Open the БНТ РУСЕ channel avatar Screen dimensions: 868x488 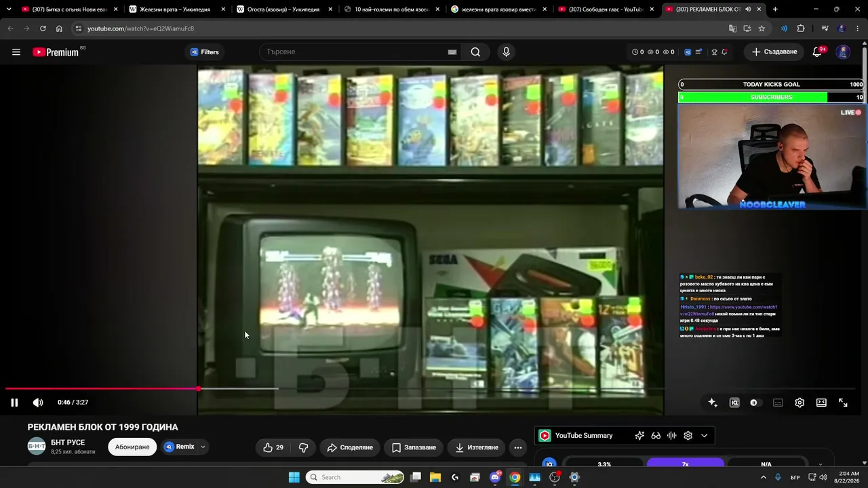tap(37, 446)
